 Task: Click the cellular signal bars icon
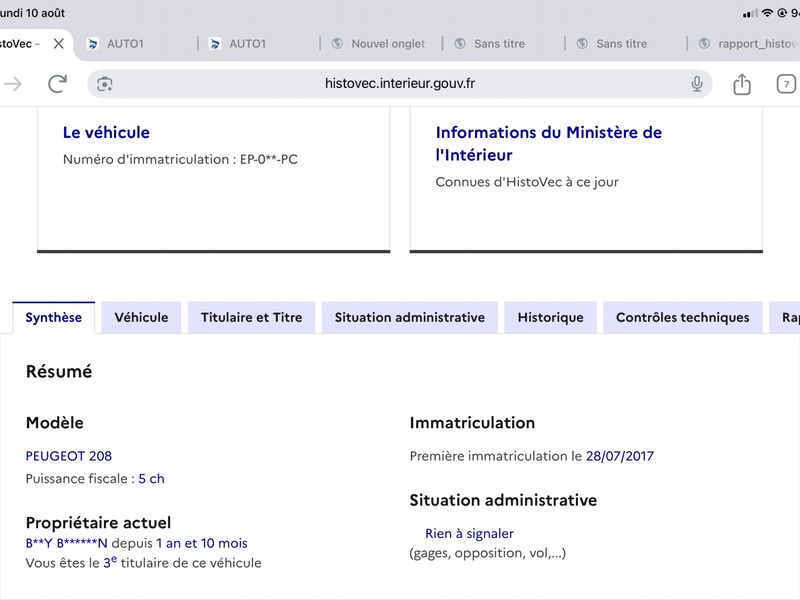pos(750,13)
